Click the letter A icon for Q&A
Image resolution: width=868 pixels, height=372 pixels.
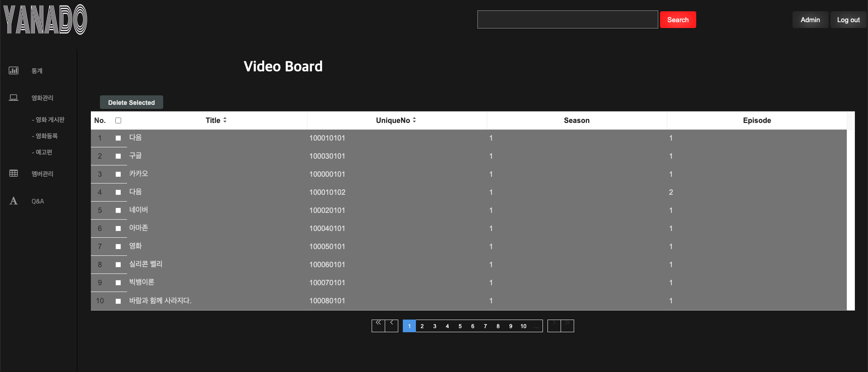tap(14, 201)
